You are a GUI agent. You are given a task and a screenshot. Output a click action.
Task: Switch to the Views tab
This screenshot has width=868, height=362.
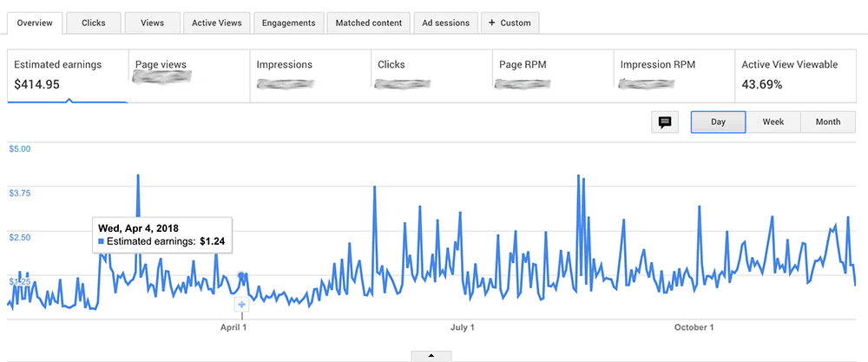pyautogui.click(x=153, y=23)
